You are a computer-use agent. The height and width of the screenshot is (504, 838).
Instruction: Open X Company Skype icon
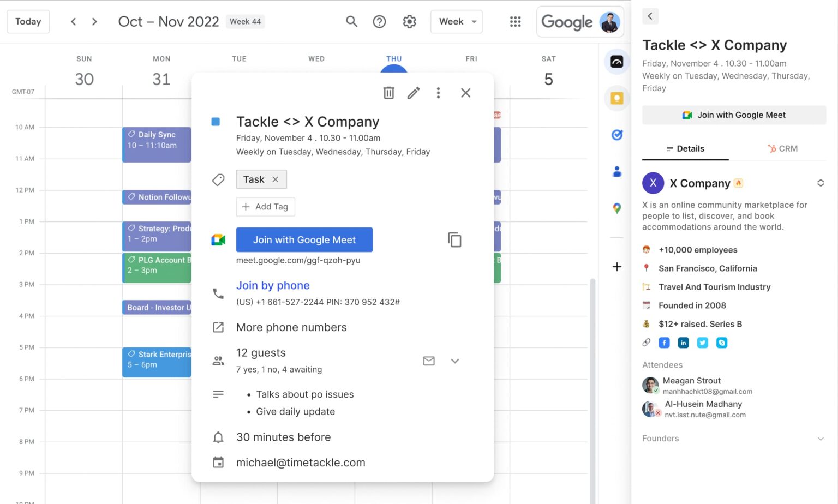point(722,343)
